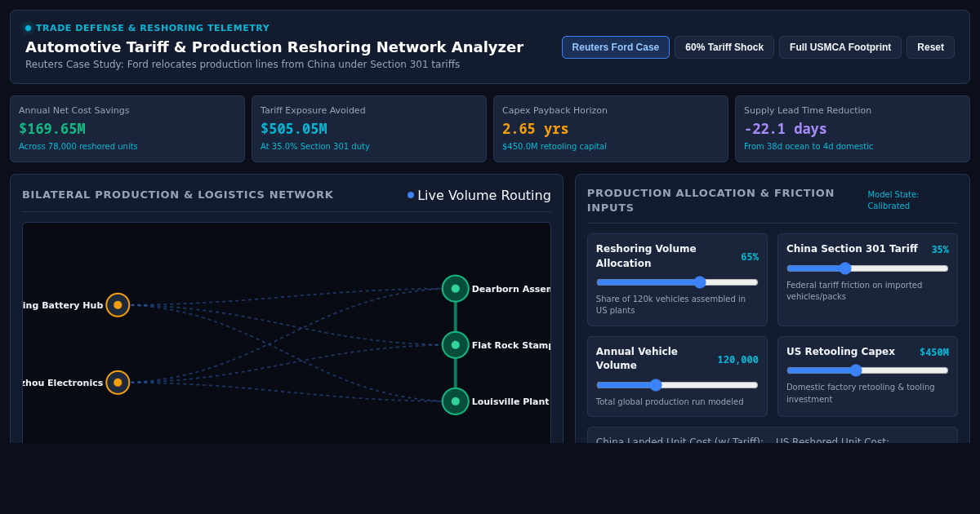Click the Live Volume Routing indicator dot
The width and height of the screenshot is (980, 514).
coord(411,195)
